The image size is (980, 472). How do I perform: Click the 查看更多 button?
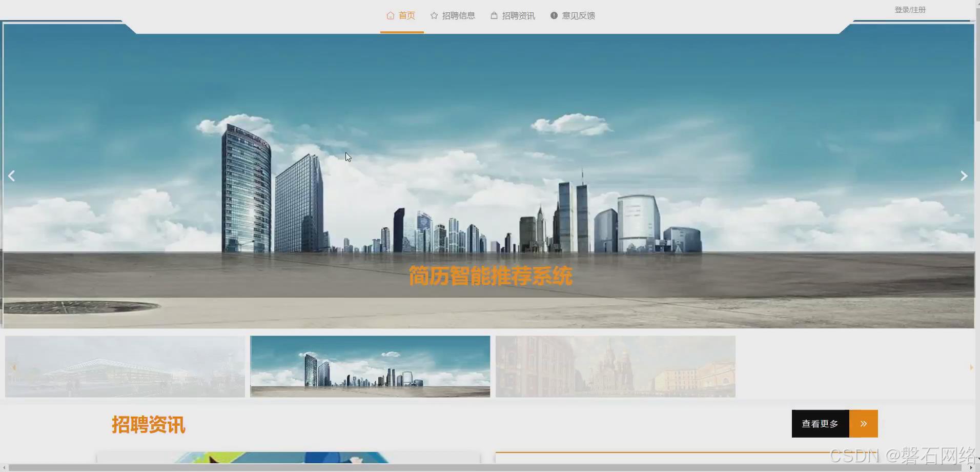(x=820, y=423)
